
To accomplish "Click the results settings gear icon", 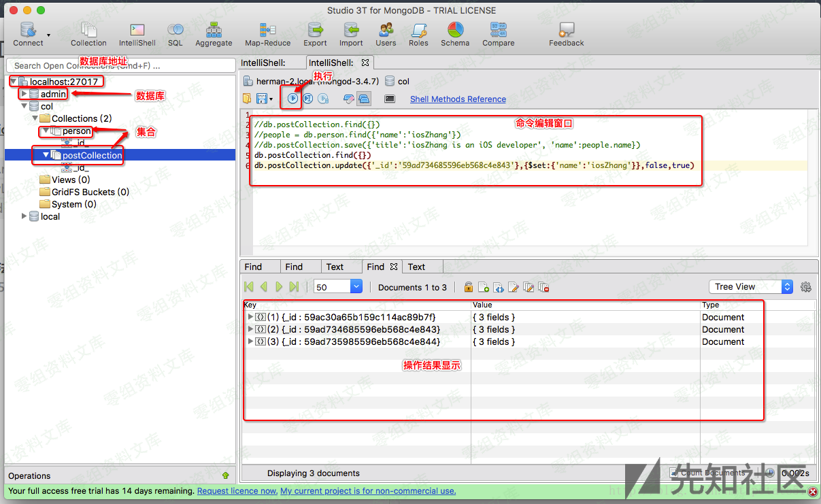I will tap(806, 287).
